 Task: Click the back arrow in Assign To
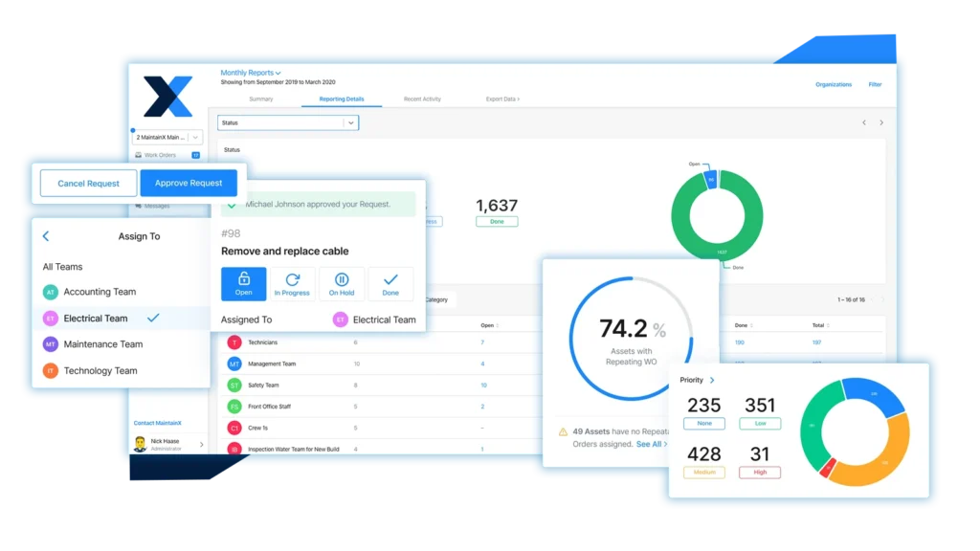[46, 236]
